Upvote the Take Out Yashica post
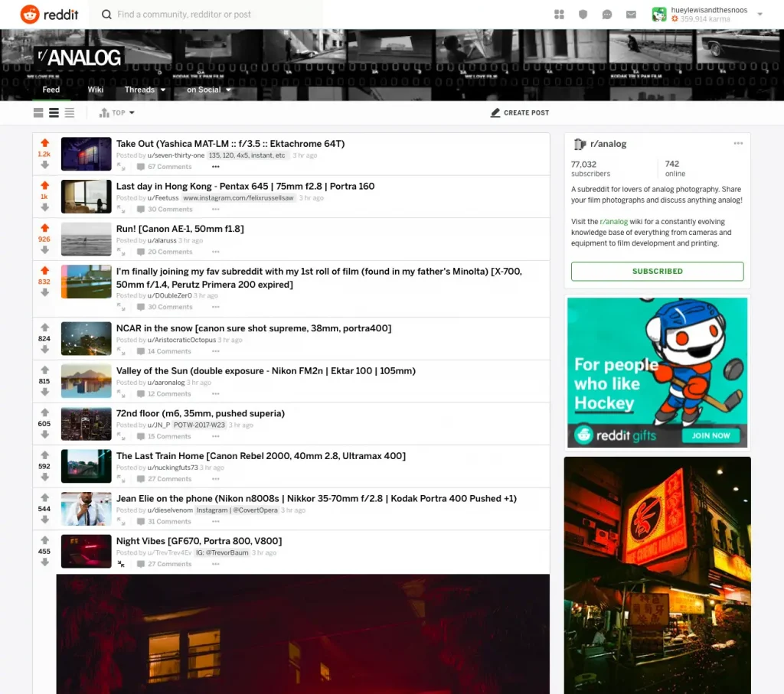This screenshot has height=694, width=784. (x=44, y=142)
